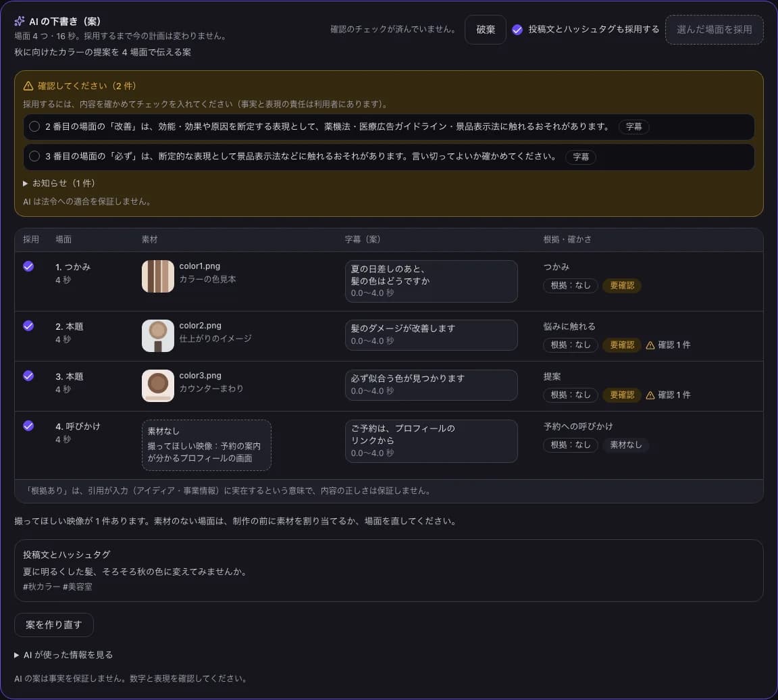Viewport: 778px width, 700px height.
Task: Click the AI sparkle icon beside AI の下書き
Action: pyautogui.click(x=20, y=21)
